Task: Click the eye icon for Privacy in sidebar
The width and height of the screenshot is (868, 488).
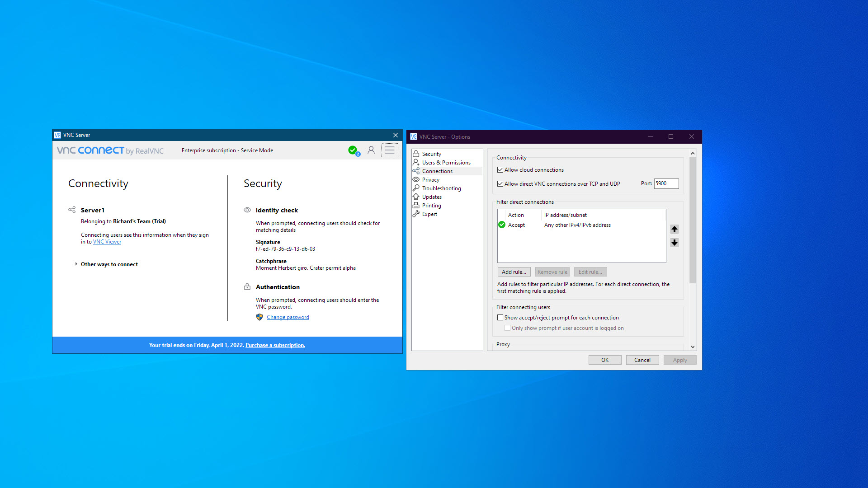Action: coord(416,179)
